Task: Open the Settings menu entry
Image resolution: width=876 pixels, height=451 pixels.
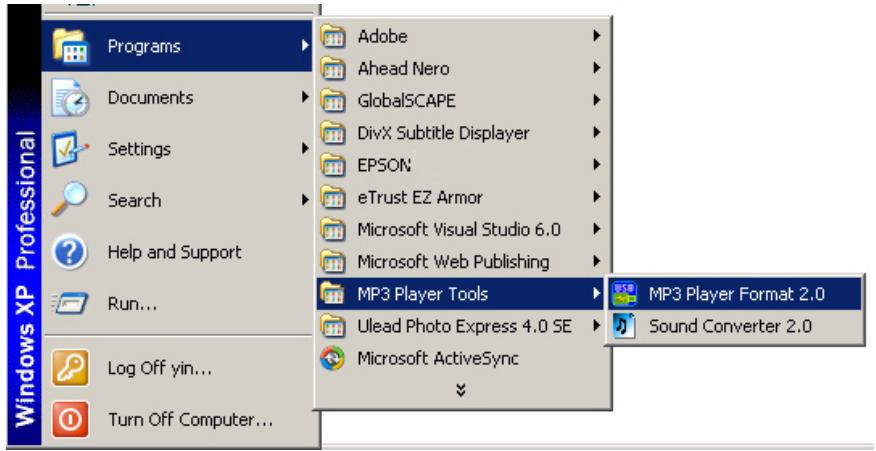Action: click(178, 149)
